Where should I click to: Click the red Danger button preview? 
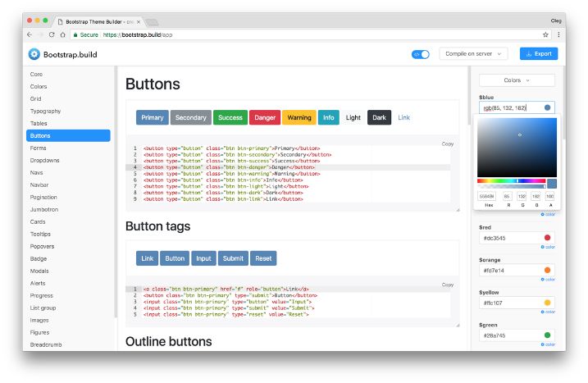coord(265,117)
